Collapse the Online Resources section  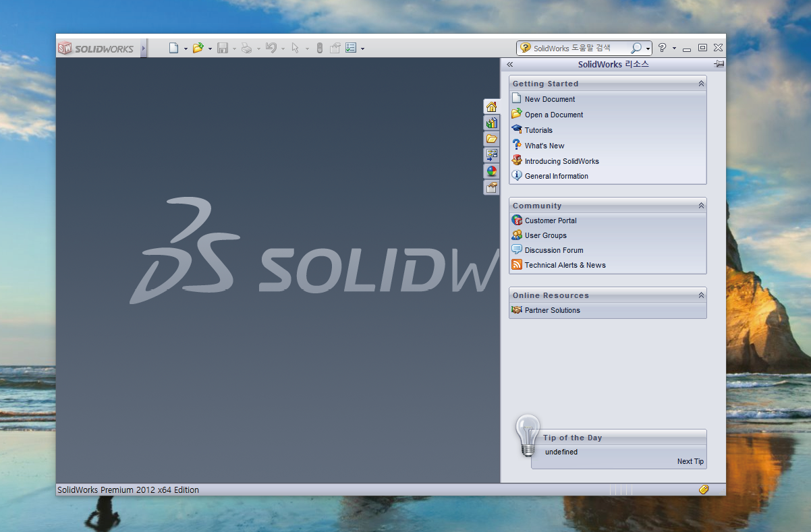coord(701,295)
